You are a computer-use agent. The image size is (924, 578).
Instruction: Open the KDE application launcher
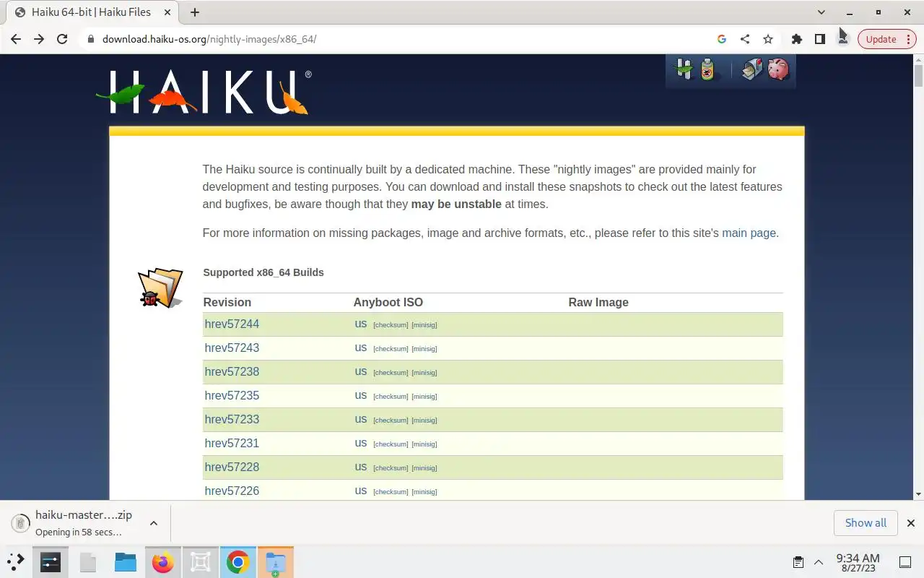16,561
